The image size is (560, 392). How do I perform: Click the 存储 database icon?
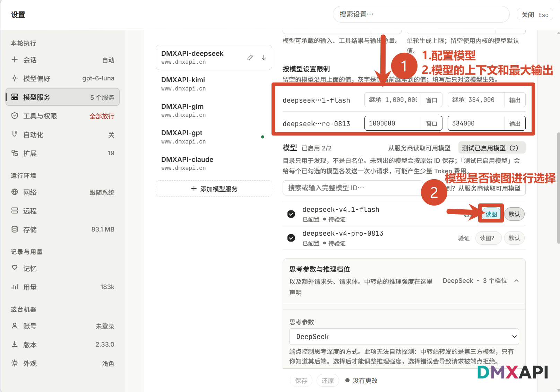(15, 229)
